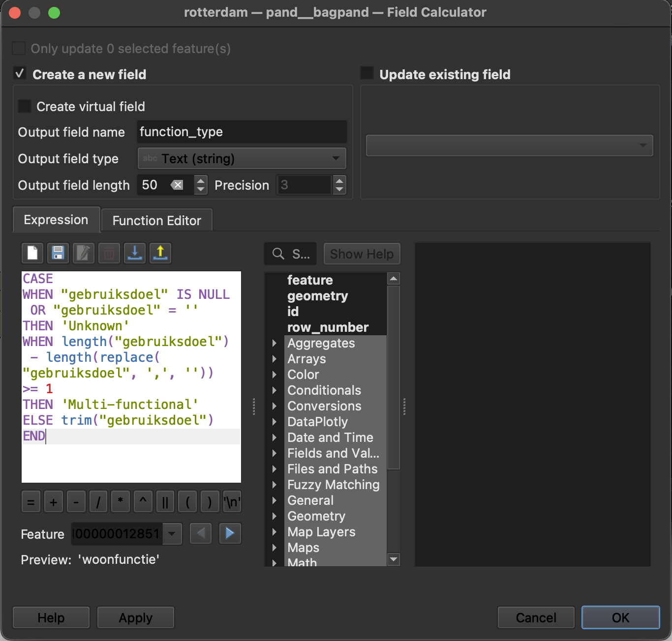Click the Output field name input
This screenshot has width=672, height=641.
tap(242, 132)
